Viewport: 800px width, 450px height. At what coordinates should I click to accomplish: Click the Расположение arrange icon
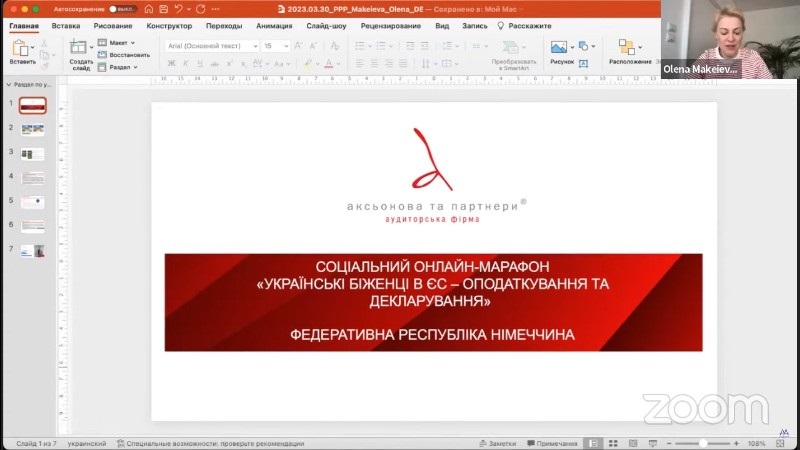point(627,47)
